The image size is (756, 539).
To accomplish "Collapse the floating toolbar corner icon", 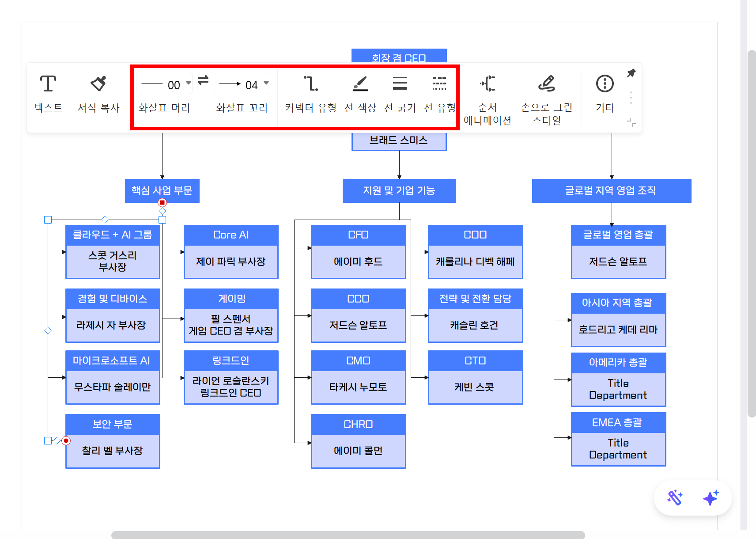I will click(x=631, y=122).
